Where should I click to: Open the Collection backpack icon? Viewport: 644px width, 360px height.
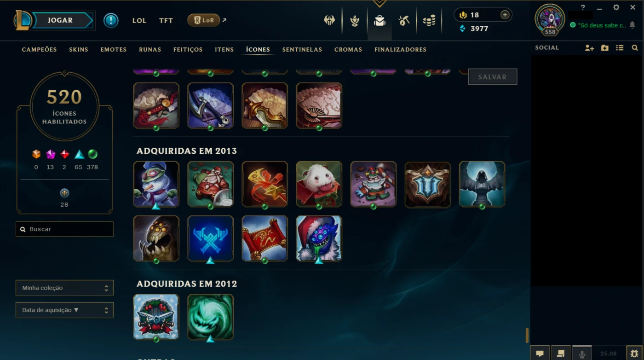coord(379,20)
